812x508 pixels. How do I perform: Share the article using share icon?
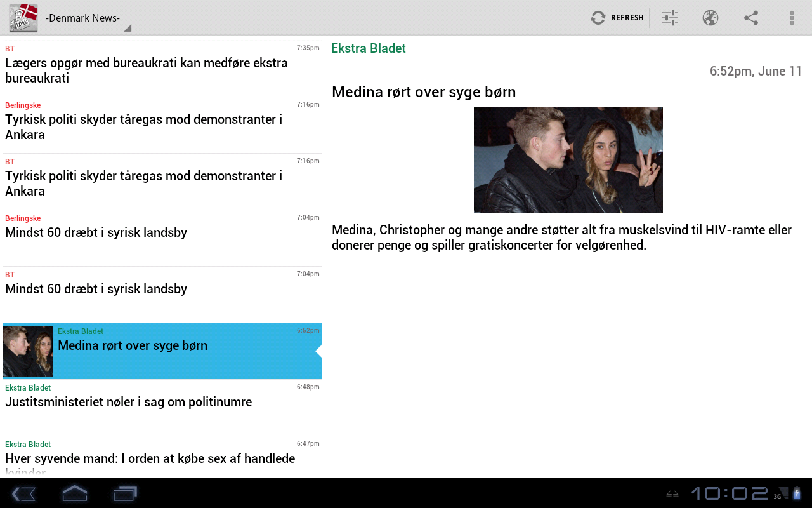pyautogui.click(x=751, y=18)
